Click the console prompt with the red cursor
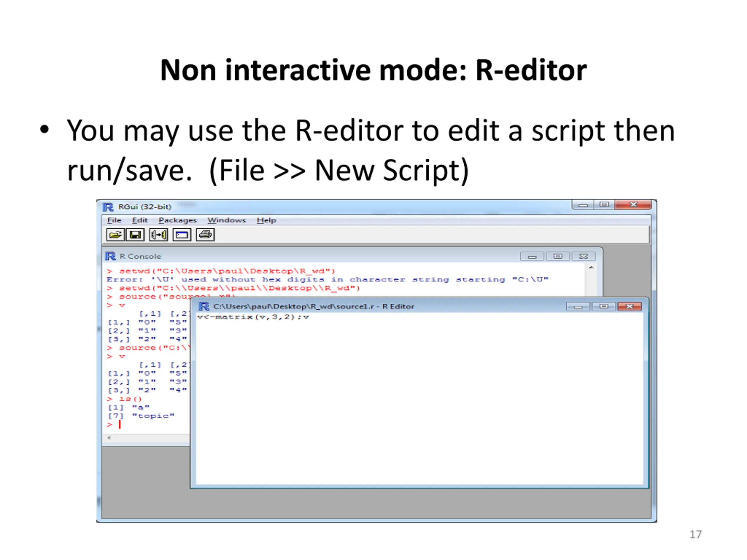Screen dimensions: 747x560 pyautogui.click(x=114, y=425)
